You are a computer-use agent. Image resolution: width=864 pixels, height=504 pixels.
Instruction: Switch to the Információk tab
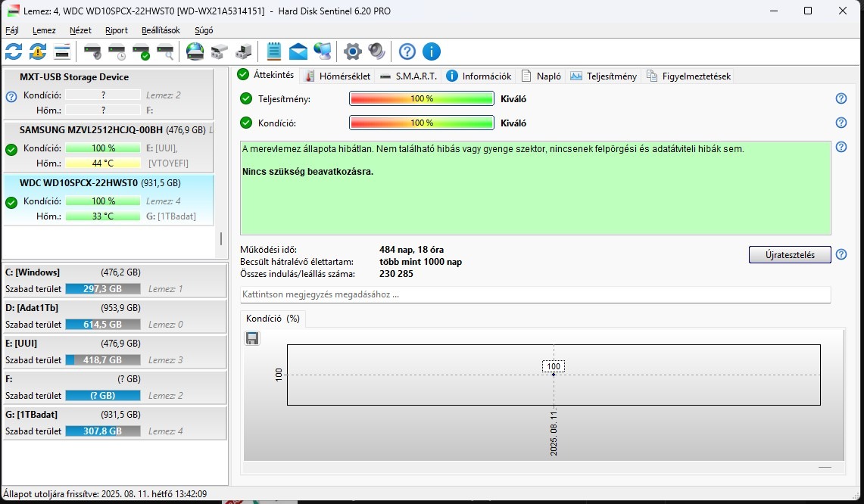479,76
